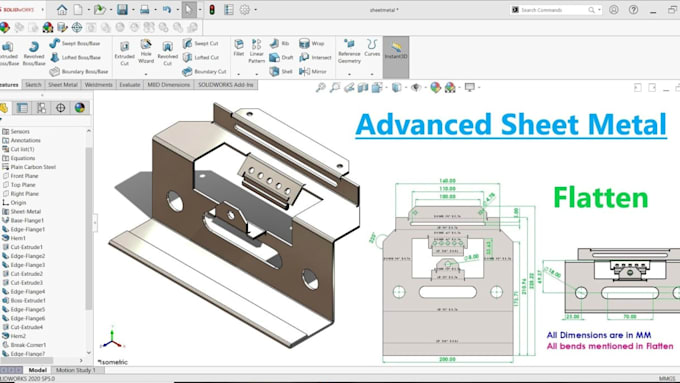Click the Extruded Cut tool

124,53
